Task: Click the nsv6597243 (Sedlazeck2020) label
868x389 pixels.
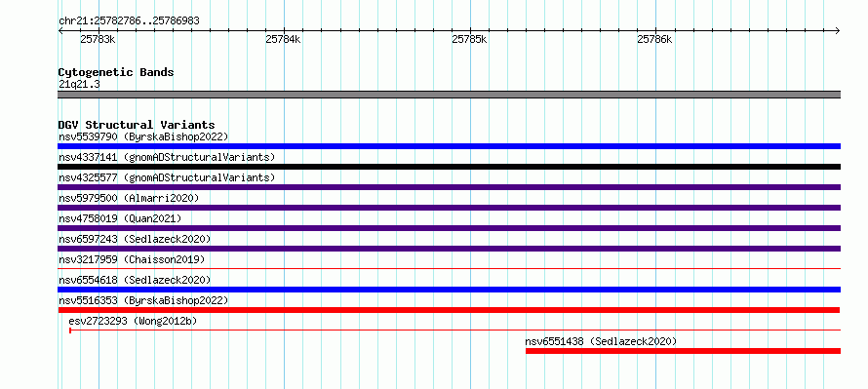Action: [135, 239]
